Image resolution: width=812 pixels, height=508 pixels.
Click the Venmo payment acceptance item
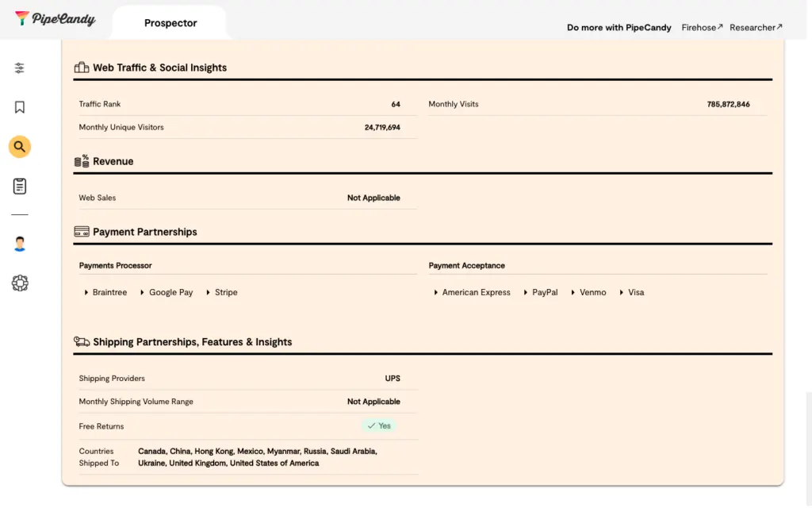tap(592, 293)
